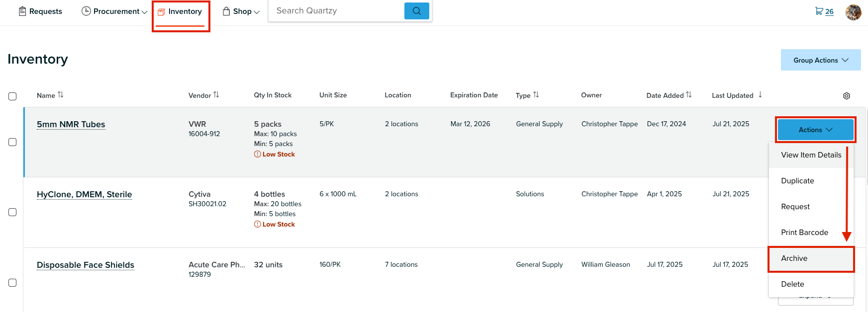Open the Disposable Face Shields item
The width and height of the screenshot is (868, 312).
click(86, 265)
